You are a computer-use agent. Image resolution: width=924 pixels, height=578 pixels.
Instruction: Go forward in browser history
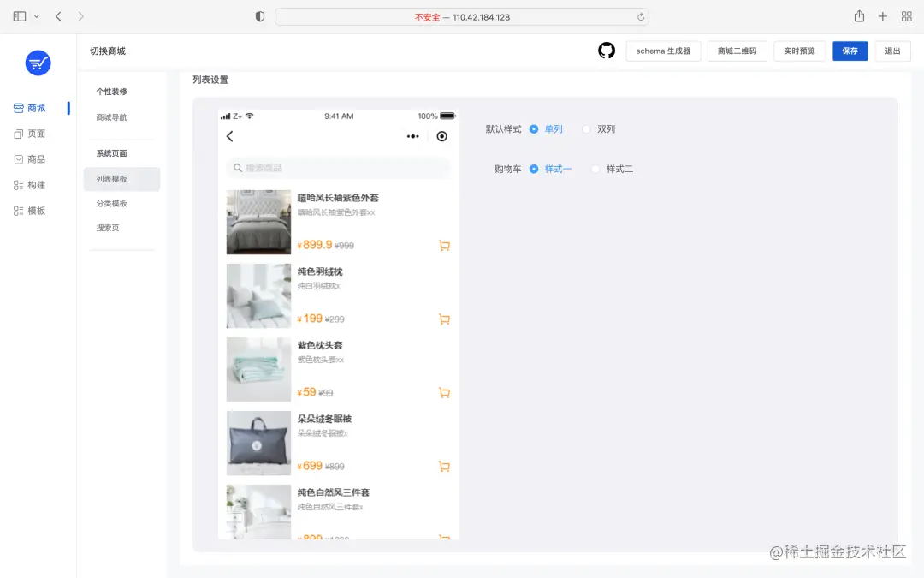[80, 16]
